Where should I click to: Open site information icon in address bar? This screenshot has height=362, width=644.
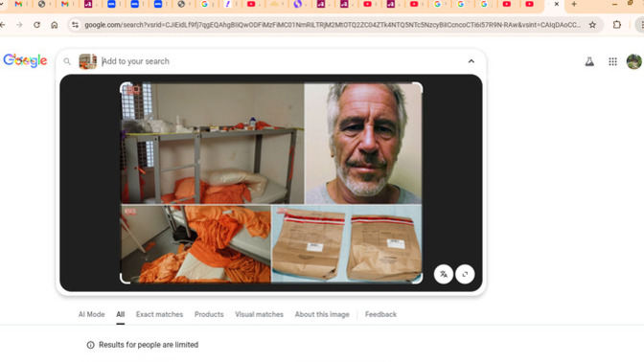75,25
